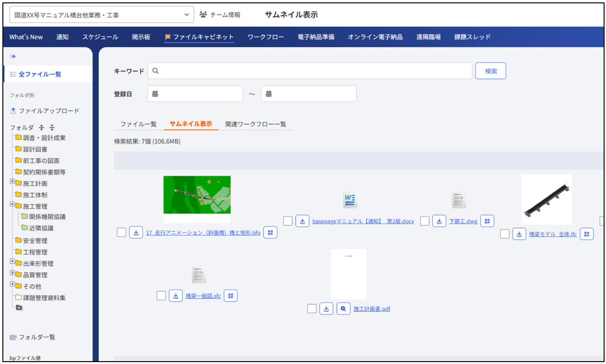Select 調査・設計成果 folder
606x364 pixels.
[x=44, y=138]
